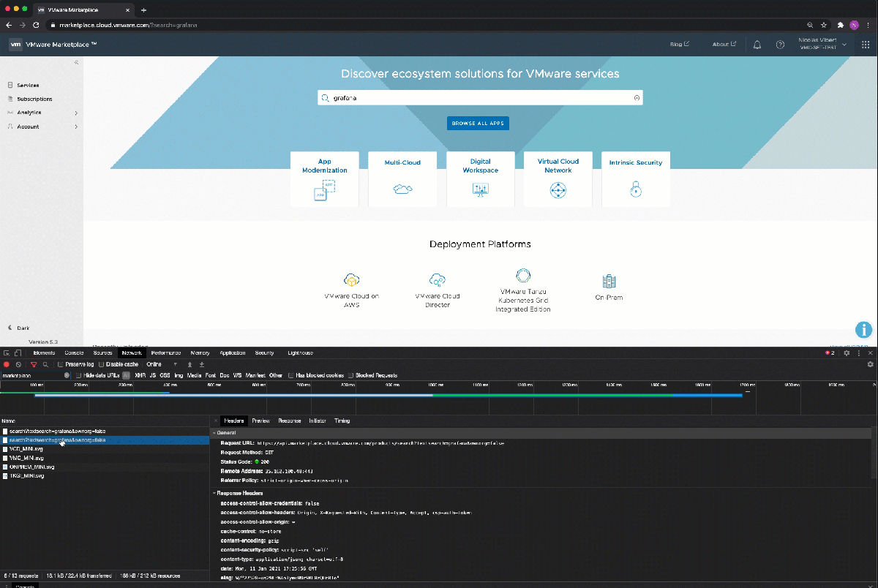Switch to the Sources panel tab
This screenshot has height=588, width=878.
102,353
